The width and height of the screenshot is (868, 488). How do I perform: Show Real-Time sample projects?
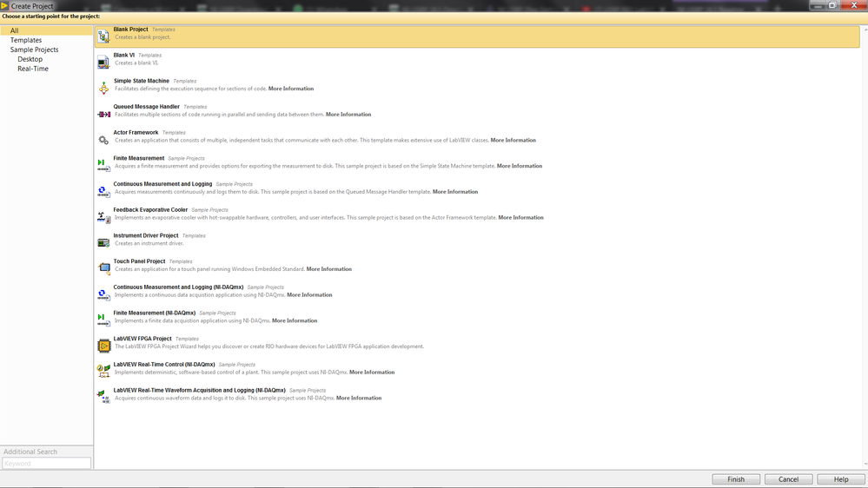33,68
